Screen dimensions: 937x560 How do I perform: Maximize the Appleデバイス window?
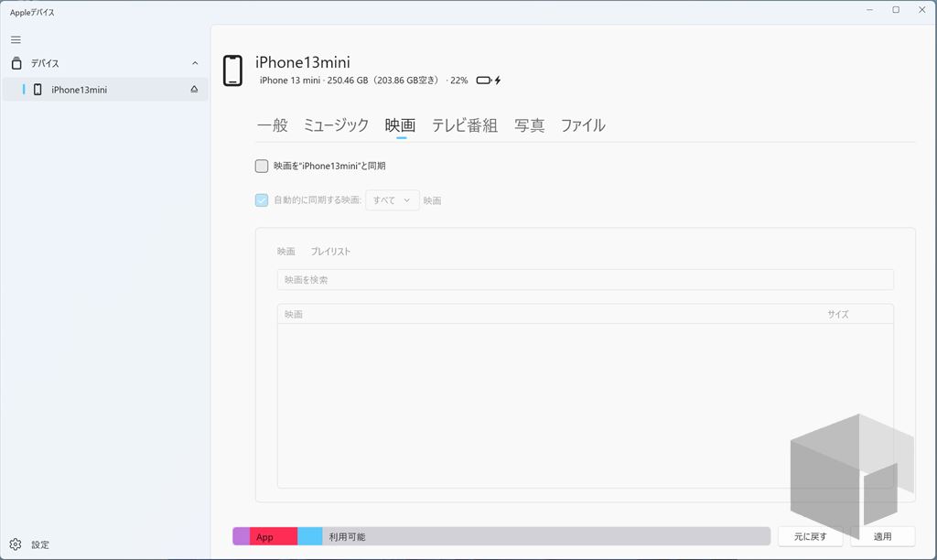896,9
